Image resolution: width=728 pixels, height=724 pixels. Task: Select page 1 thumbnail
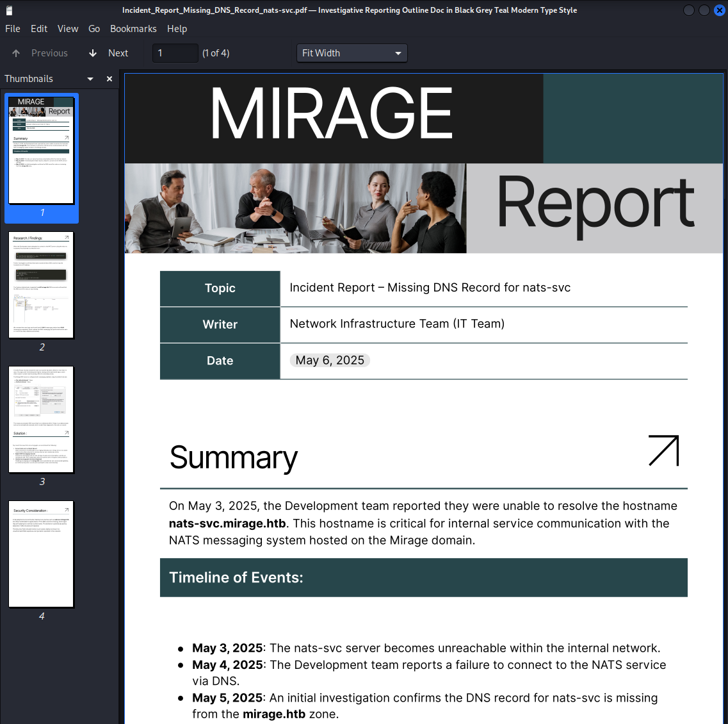click(x=42, y=151)
